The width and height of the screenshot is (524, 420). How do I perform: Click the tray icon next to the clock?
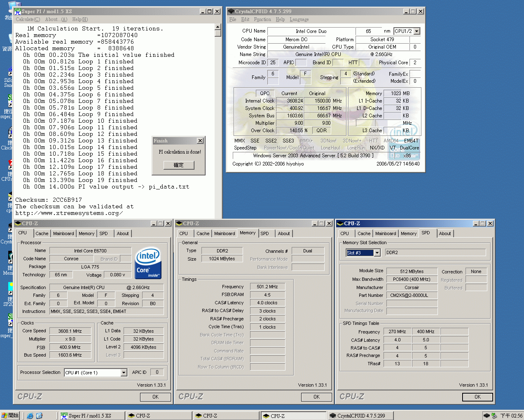pos(494,415)
